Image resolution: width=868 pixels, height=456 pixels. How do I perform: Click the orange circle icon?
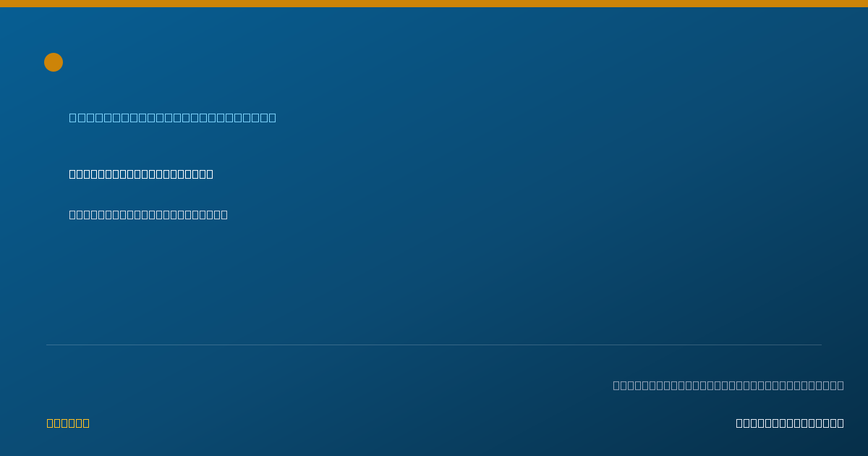(54, 62)
